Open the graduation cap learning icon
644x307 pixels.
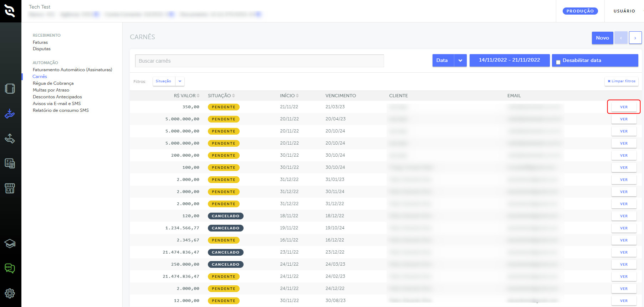10,244
